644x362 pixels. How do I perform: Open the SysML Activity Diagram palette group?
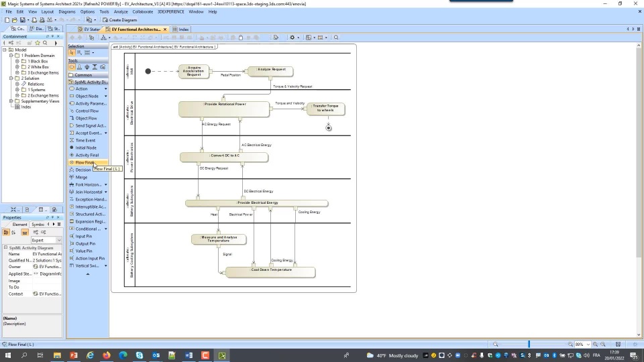pyautogui.click(x=88, y=82)
